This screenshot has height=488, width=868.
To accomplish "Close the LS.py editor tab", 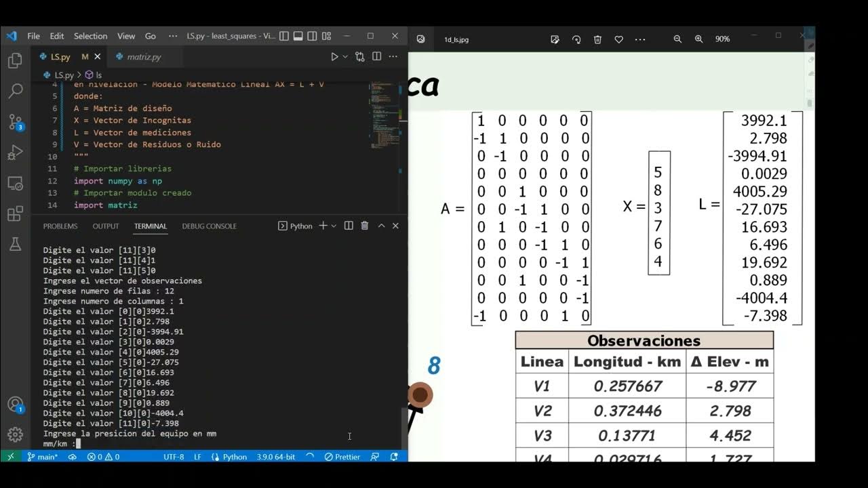I will [x=98, y=57].
